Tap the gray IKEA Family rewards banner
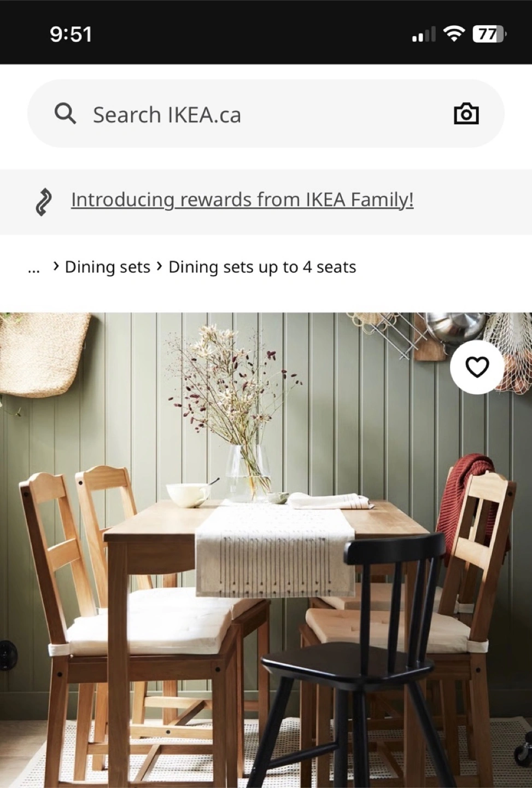 pyautogui.click(x=266, y=202)
